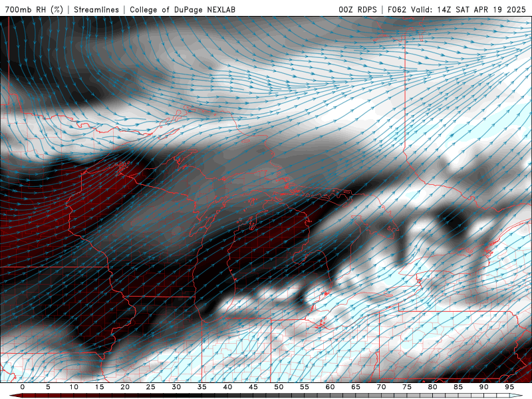Click the "80" tick label on the color scale
532x399 pixels.
(433, 387)
